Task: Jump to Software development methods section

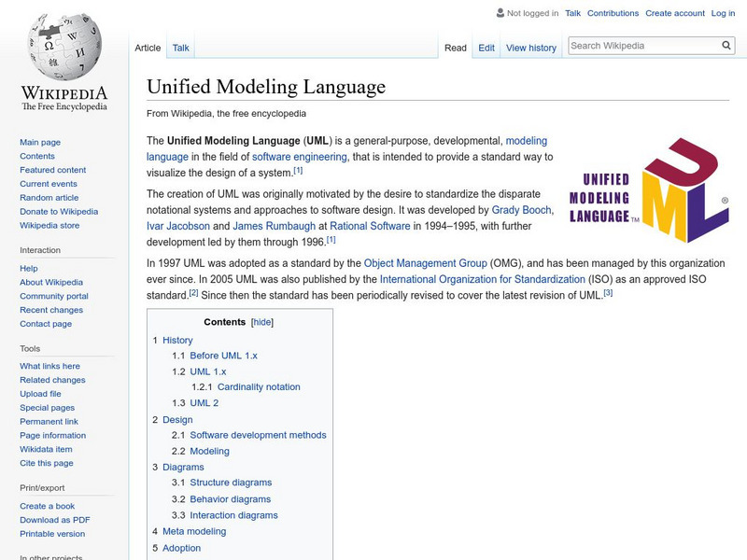Action: click(x=258, y=435)
